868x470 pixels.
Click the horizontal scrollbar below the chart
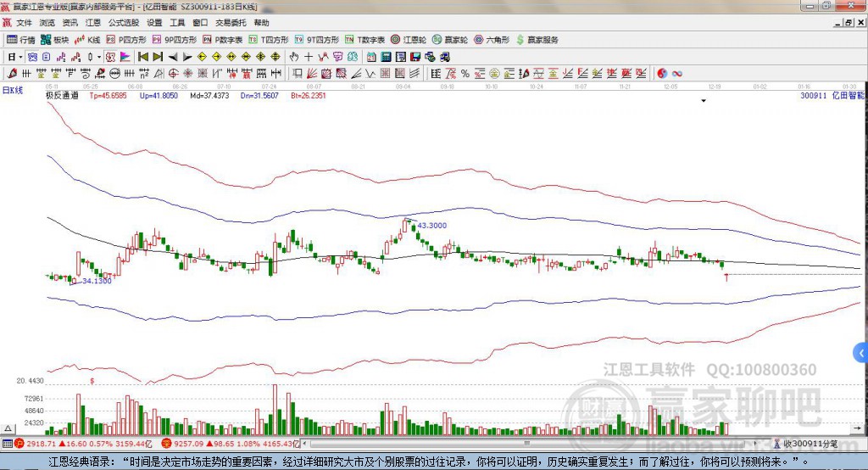pyautogui.click(x=509, y=443)
